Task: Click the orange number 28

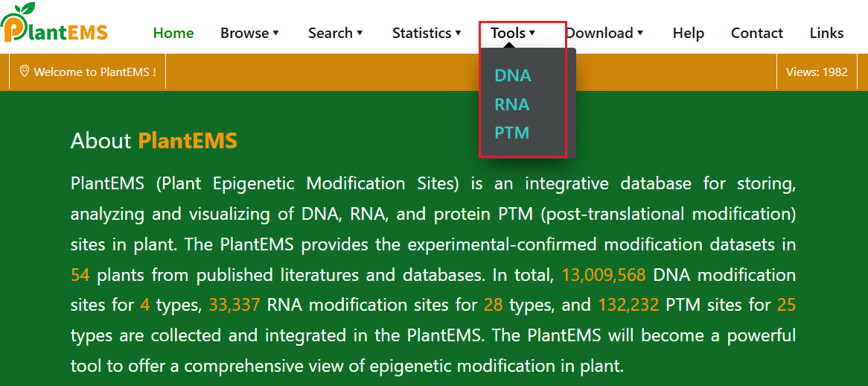Action: click(494, 305)
